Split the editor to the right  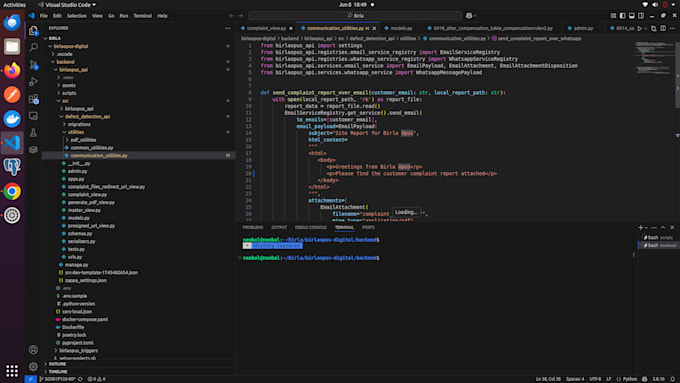(x=663, y=28)
